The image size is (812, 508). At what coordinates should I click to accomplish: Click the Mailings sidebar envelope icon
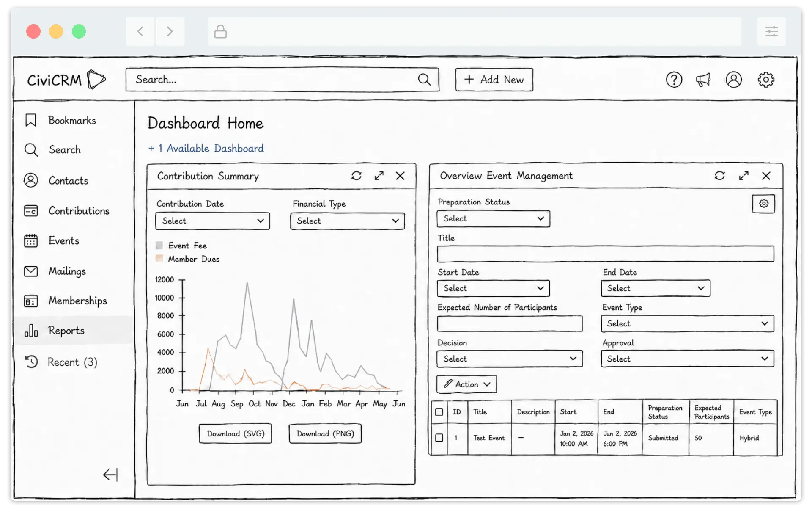(31, 271)
